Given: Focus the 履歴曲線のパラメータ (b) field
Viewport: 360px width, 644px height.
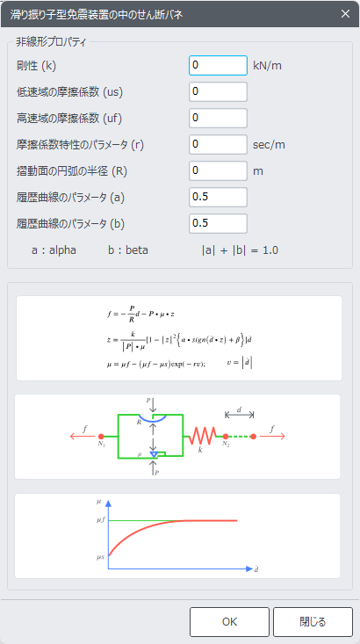Looking at the screenshot, I should tap(218, 223).
